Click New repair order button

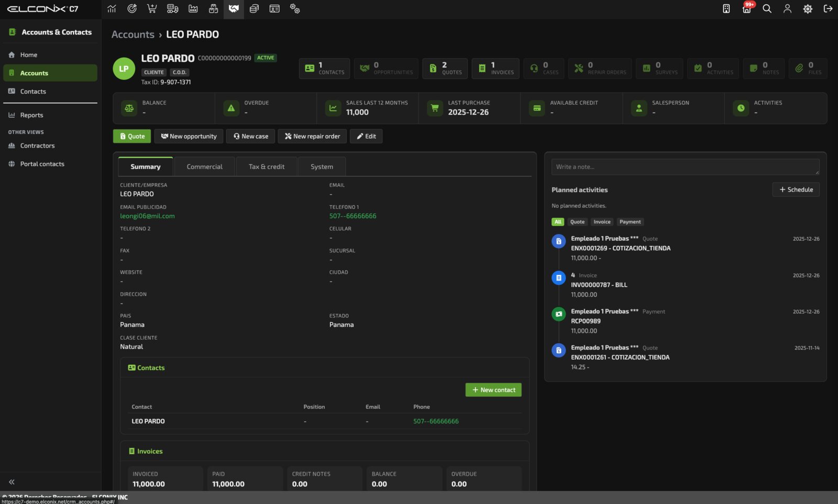[x=312, y=137]
